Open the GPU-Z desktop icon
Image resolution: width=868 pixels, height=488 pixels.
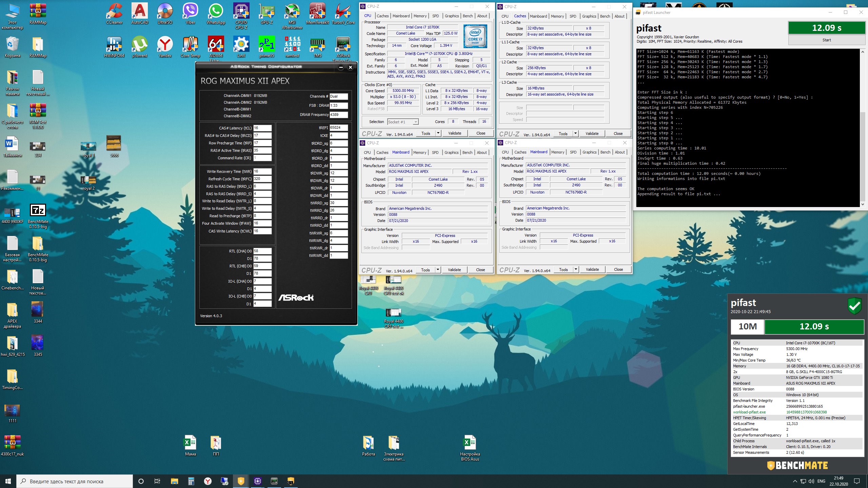[x=267, y=14]
